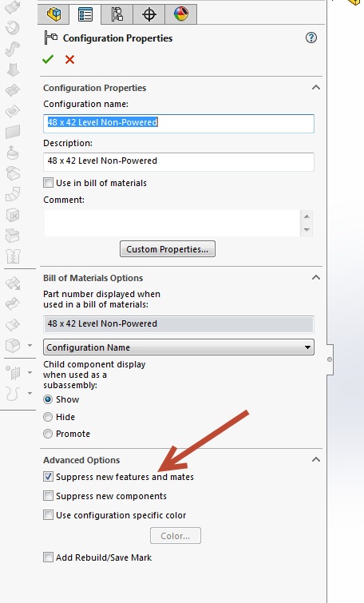
Task: Select the Fillet tool icon
Action: click(13, 345)
